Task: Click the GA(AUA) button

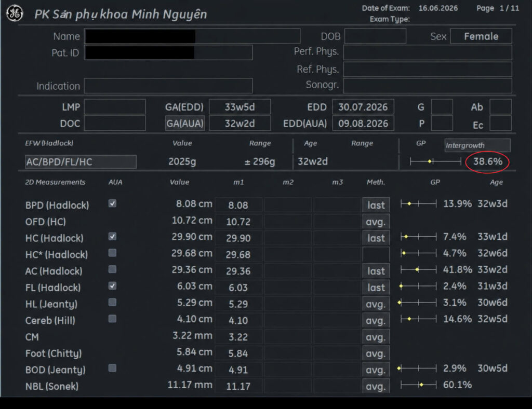Action: click(x=185, y=124)
